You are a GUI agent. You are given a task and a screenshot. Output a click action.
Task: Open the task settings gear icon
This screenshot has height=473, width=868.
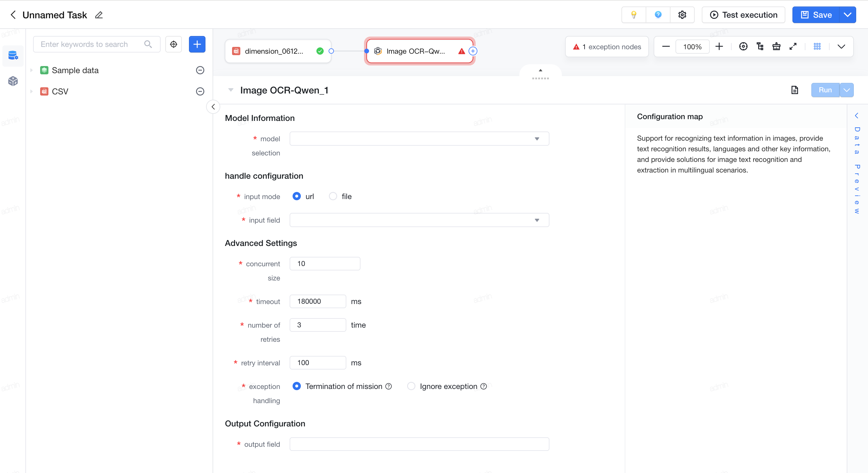(682, 15)
